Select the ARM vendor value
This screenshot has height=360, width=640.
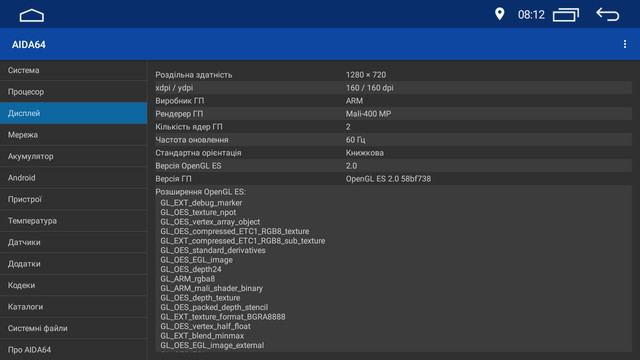click(354, 101)
